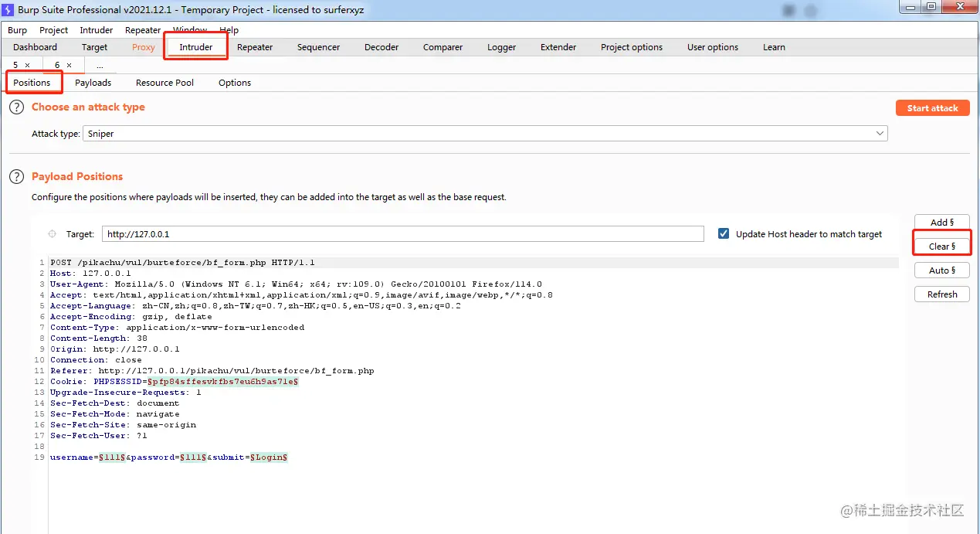Viewport: 980px width, 534px height.
Task: Open the Repeater menu in menu bar
Action: pyautogui.click(x=143, y=30)
